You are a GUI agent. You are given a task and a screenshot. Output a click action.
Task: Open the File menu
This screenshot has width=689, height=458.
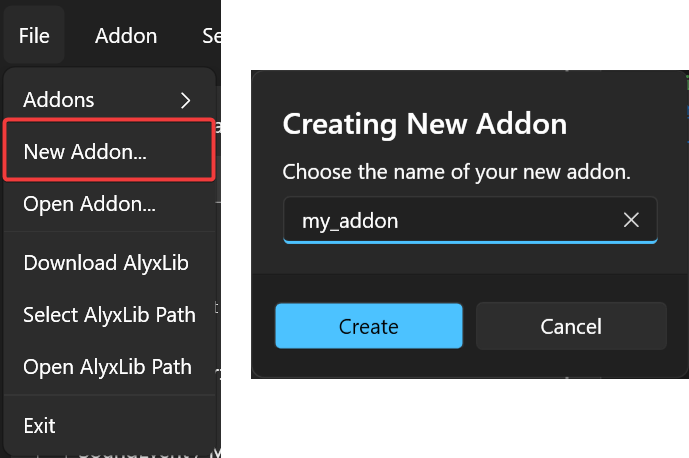coord(33,36)
